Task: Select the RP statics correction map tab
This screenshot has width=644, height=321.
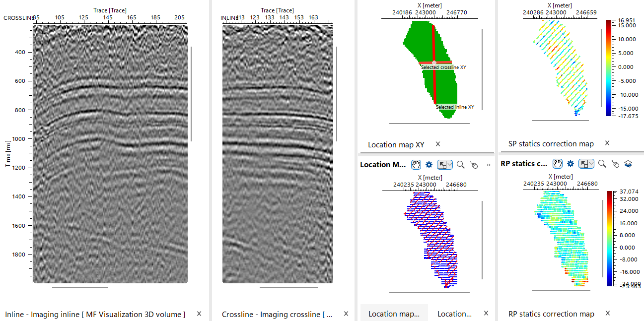Action: click(551, 314)
